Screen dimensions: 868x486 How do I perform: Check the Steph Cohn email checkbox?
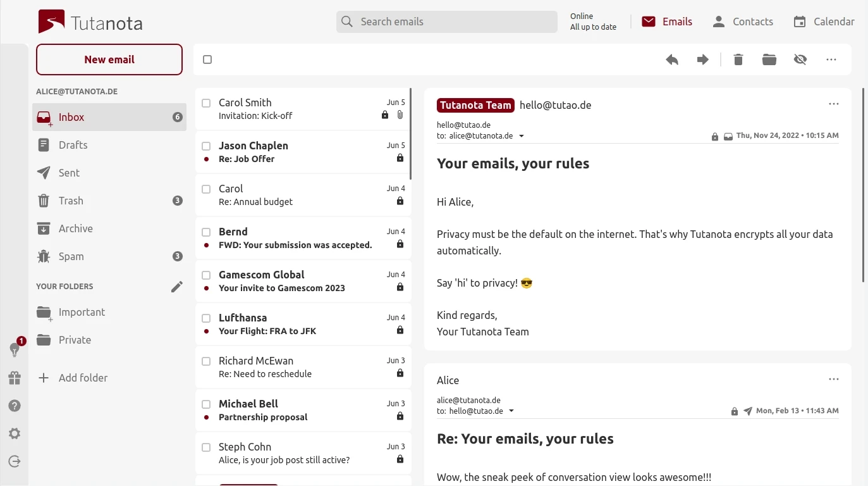tap(206, 447)
